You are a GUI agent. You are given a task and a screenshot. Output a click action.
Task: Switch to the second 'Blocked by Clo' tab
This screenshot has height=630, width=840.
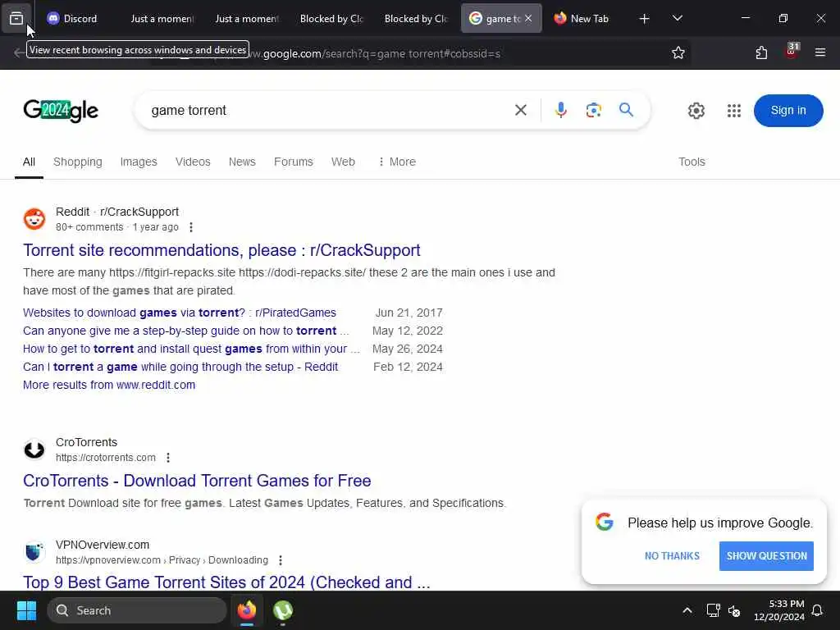[x=416, y=18]
